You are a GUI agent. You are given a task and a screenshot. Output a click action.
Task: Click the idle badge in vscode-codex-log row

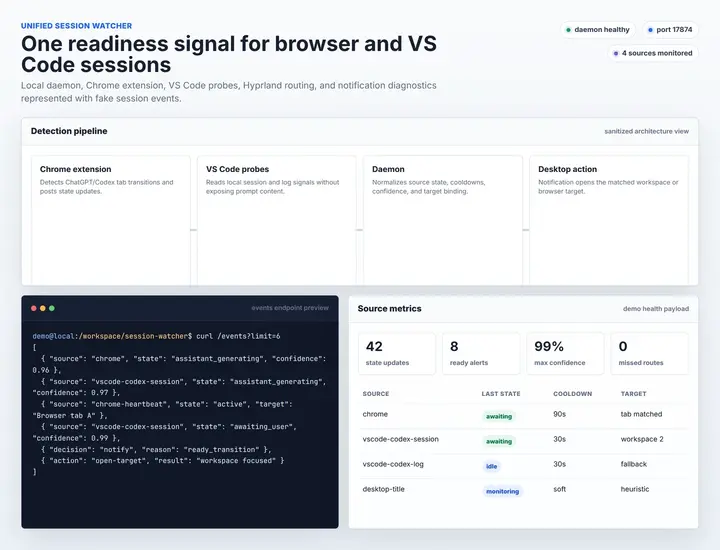point(491,466)
